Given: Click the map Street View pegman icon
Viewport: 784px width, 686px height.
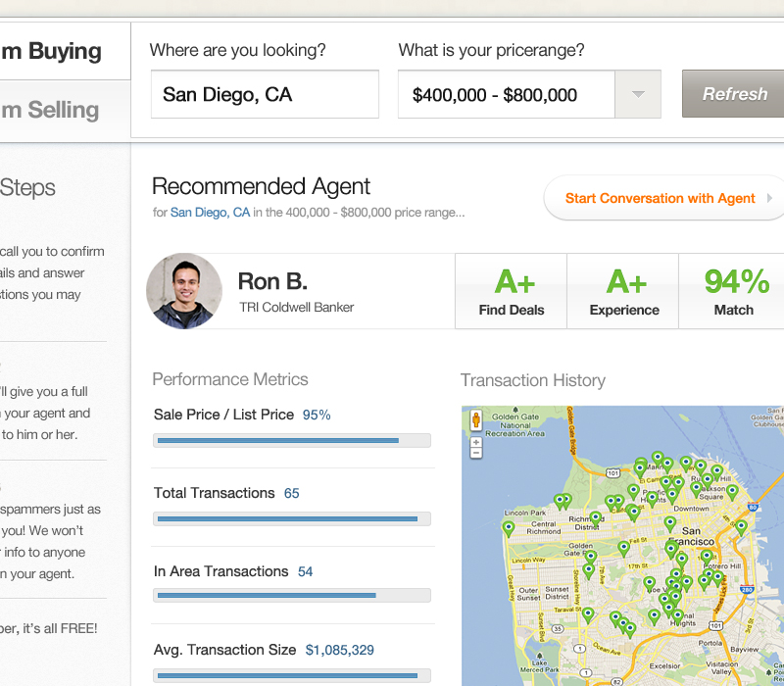Looking at the screenshot, I should pos(476,420).
